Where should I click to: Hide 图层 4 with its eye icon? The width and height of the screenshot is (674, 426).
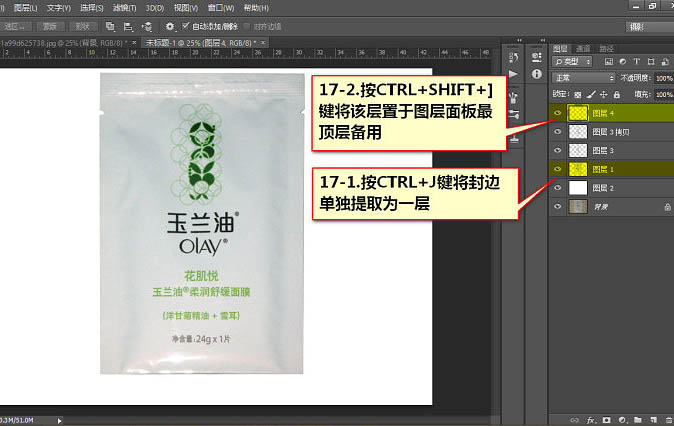pyautogui.click(x=558, y=113)
